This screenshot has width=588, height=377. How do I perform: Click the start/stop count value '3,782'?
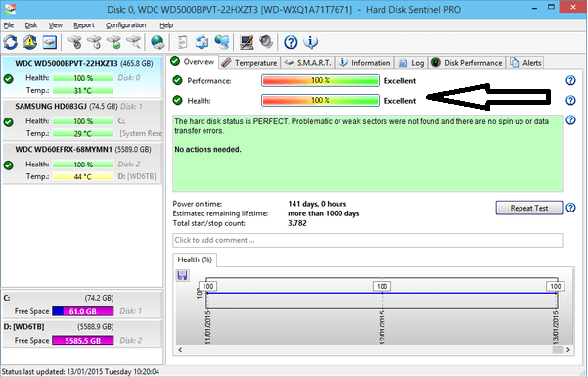[297, 223]
